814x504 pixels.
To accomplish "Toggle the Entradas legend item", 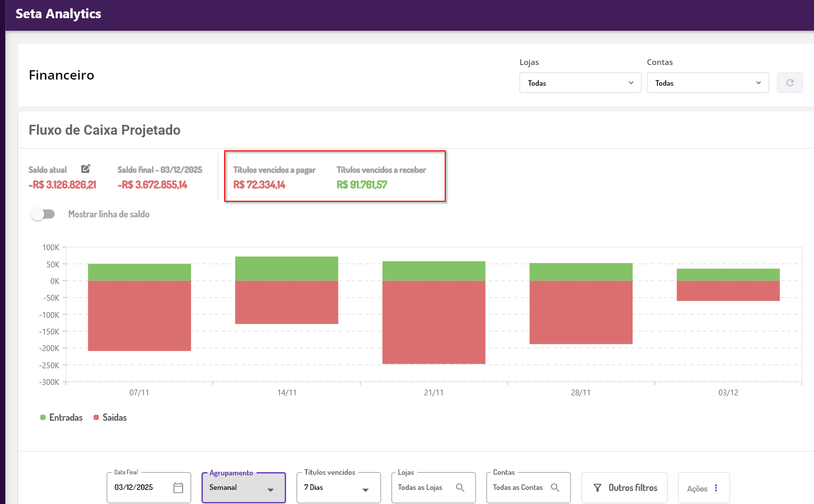I will [61, 418].
